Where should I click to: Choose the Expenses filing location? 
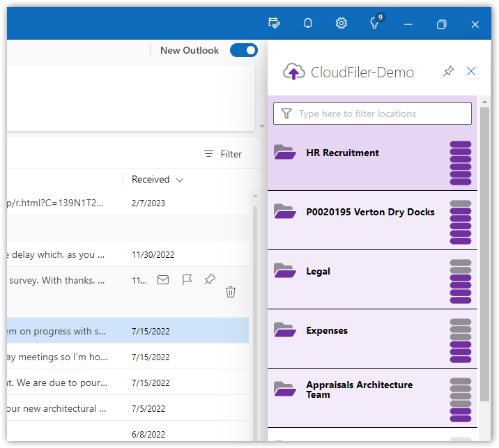327,331
